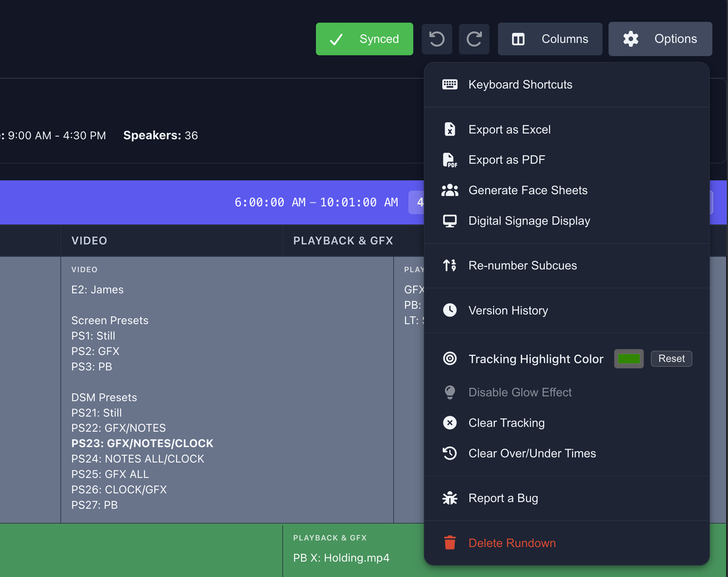
Task: Toggle Disable Glow Effect option
Action: coord(567,392)
